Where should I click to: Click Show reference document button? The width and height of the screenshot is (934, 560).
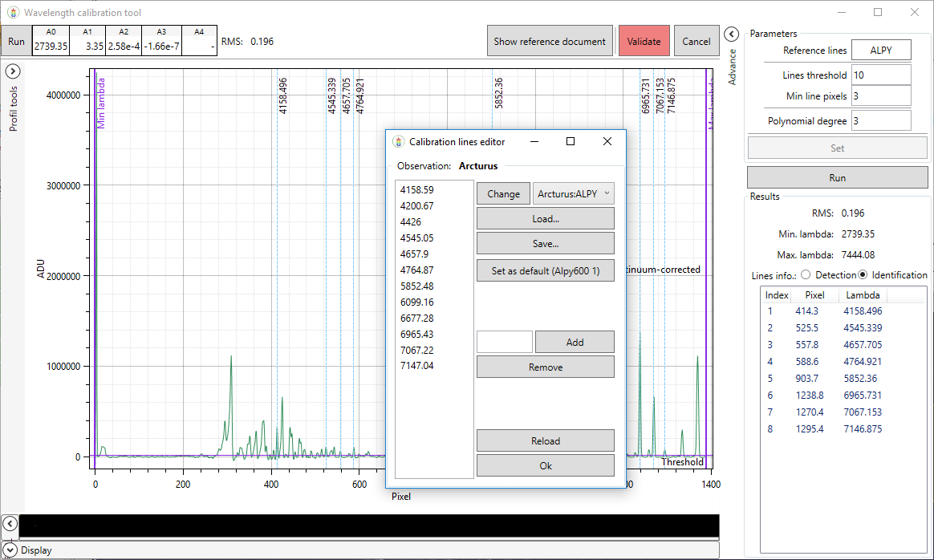(x=549, y=41)
